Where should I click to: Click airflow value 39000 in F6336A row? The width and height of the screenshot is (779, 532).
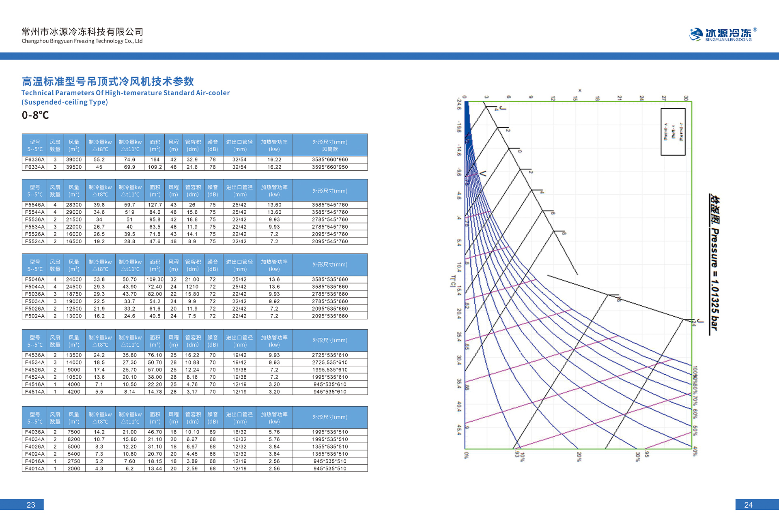(74, 160)
